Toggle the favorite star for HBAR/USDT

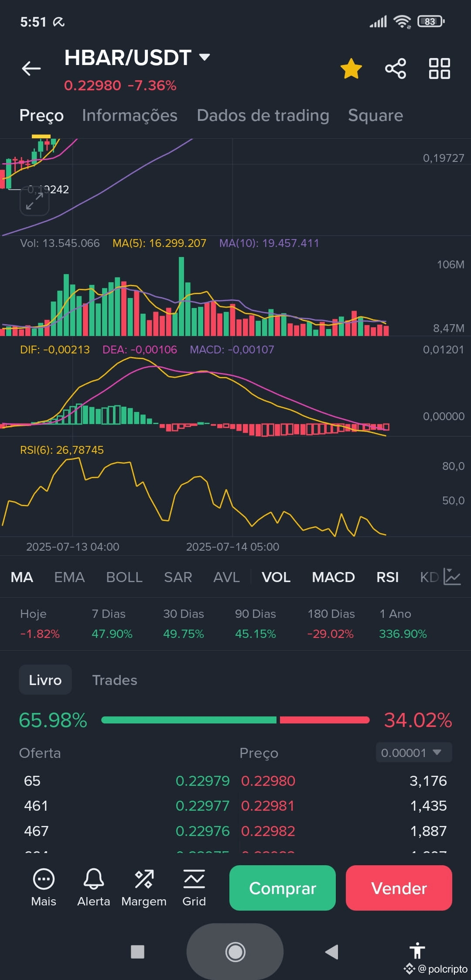(x=351, y=69)
